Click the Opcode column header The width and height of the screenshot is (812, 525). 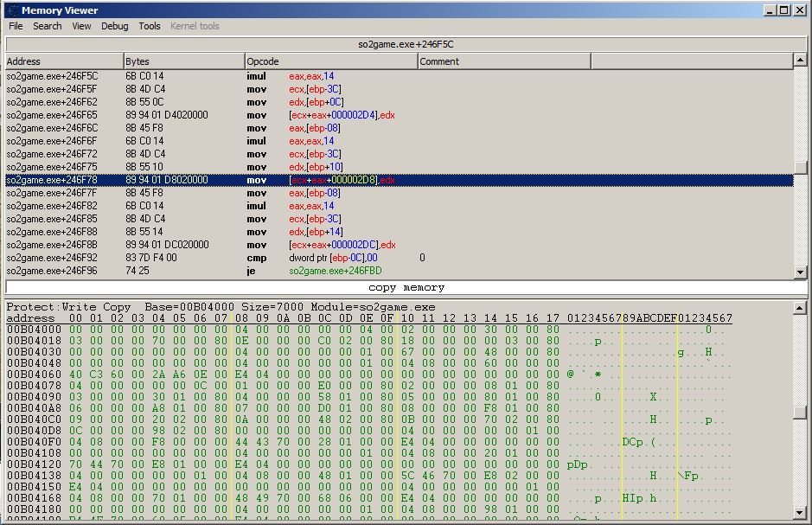pyautogui.click(x=331, y=61)
